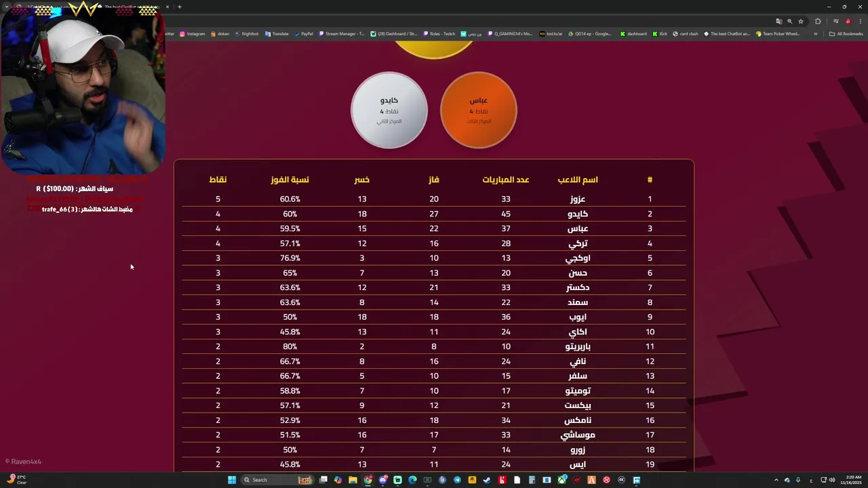Image resolution: width=868 pixels, height=488 pixels.
Task: Open Rockstar Games Launcher from taskbar
Action: tap(472, 480)
